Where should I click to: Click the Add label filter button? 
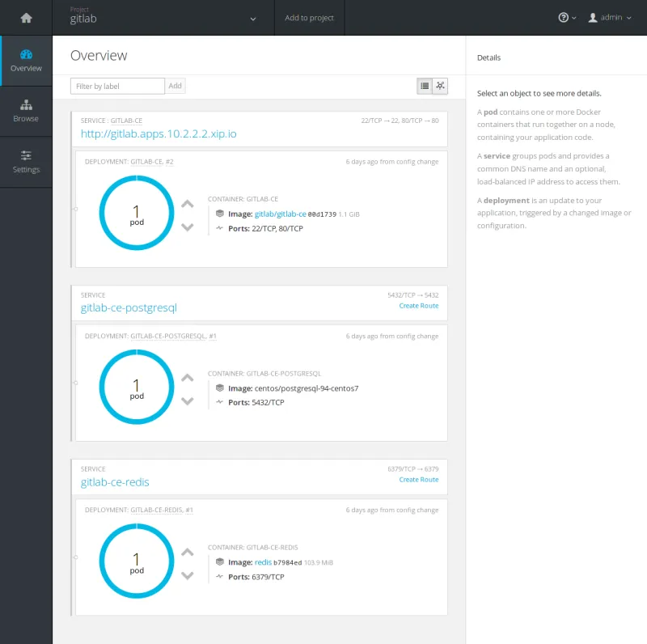(x=175, y=86)
